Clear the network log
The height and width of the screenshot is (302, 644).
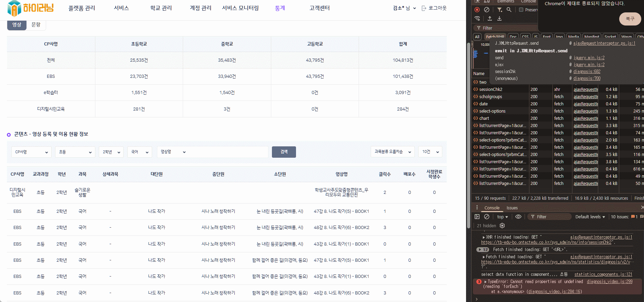[487, 10]
